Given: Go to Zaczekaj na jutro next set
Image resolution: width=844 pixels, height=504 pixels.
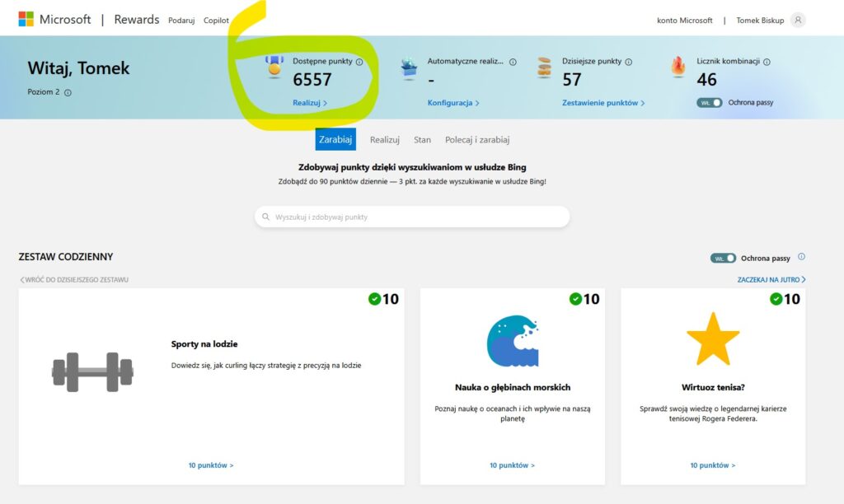Looking at the screenshot, I should point(771,280).
